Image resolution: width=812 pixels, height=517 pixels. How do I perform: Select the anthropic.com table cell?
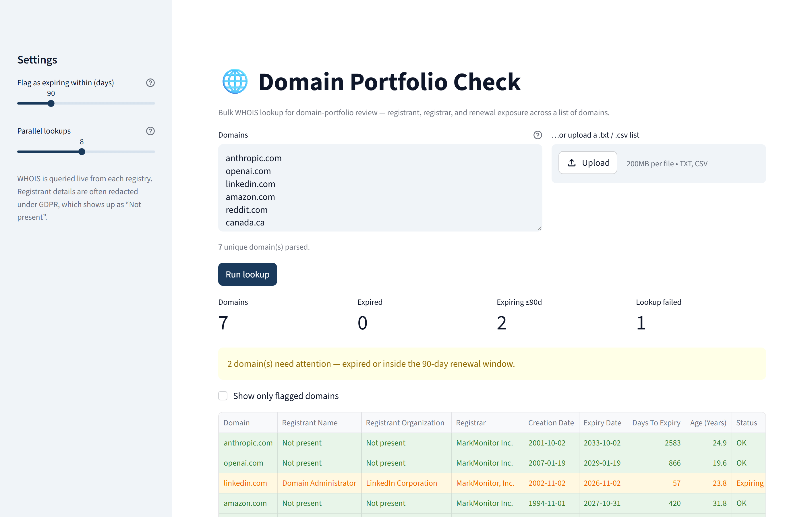click(248, 443)
